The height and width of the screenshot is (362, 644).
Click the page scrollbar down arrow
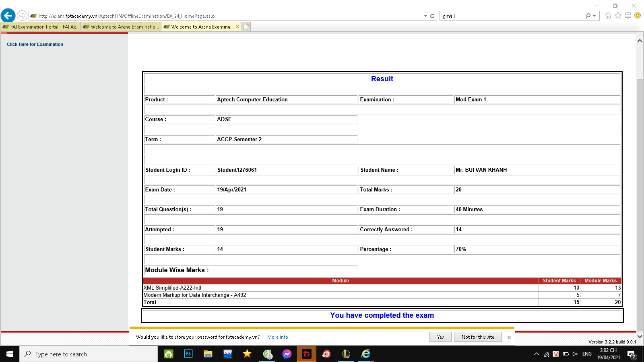[x=640, y=336]
